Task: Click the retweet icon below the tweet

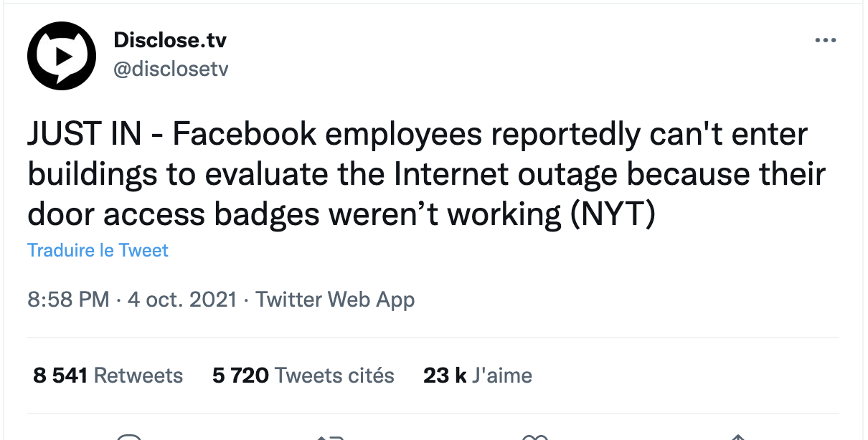Action: 331,436
